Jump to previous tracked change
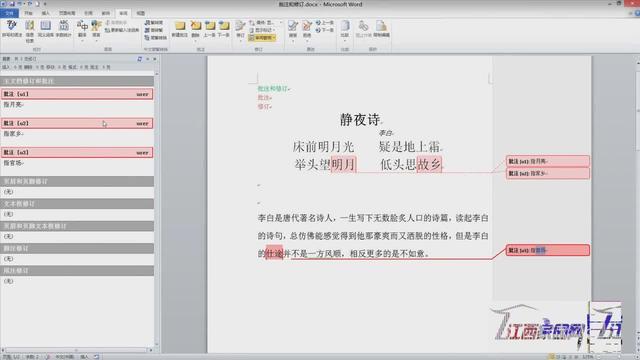 coord(325,23)
